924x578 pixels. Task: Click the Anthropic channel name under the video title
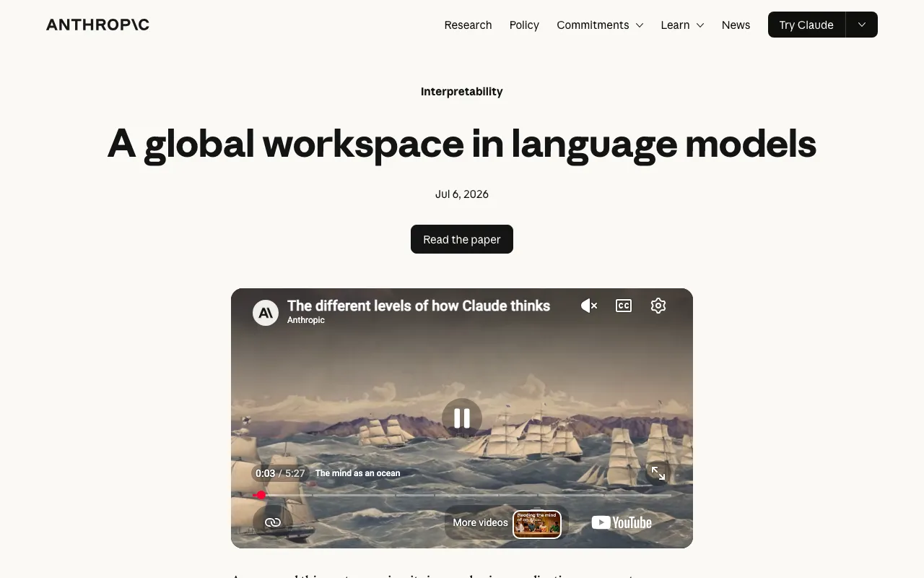click(x=306, y=320)
